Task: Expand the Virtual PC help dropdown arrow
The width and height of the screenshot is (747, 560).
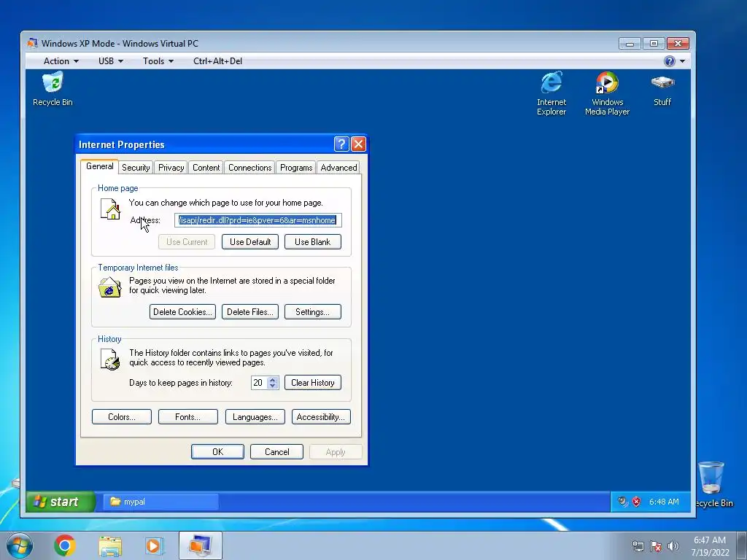Action: pyautogui.click(x=682, y=61)
